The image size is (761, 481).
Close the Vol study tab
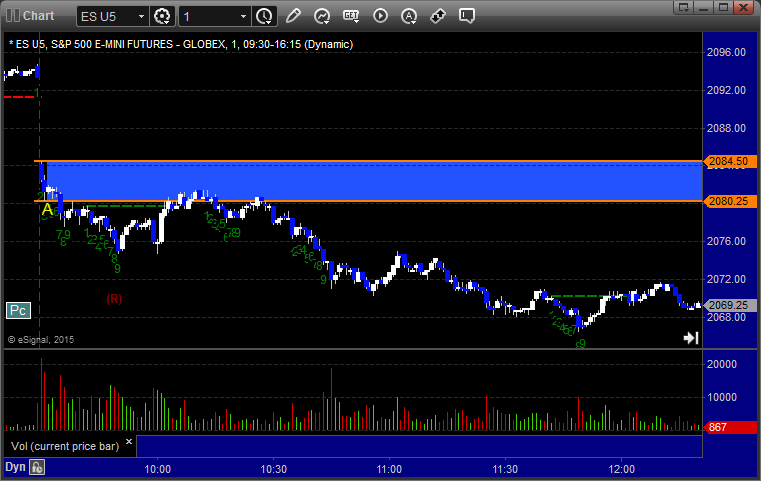[127, 440]
